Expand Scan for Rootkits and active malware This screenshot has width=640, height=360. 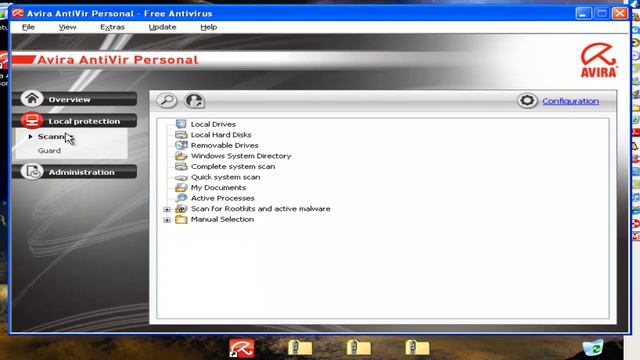click(x=167, y=209)
